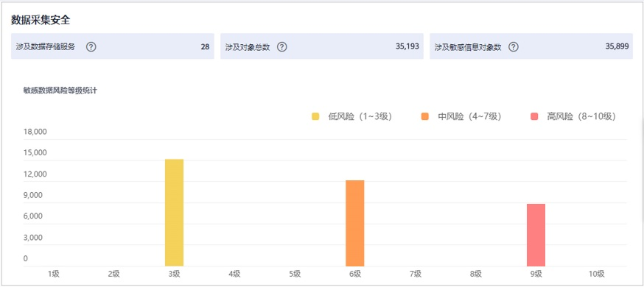Click the 敏感数据风险等级统计 chart title

click(60, 91)
